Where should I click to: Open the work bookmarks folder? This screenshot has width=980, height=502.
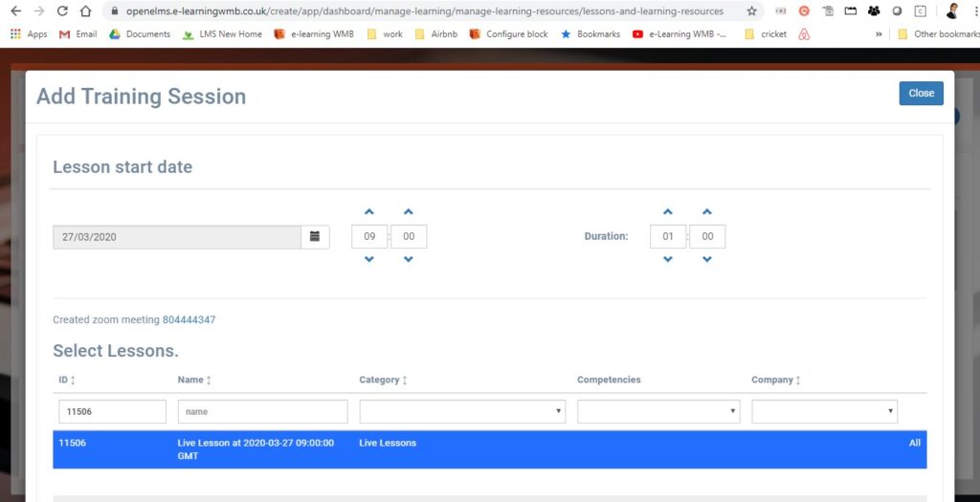[x=385, y=34]
